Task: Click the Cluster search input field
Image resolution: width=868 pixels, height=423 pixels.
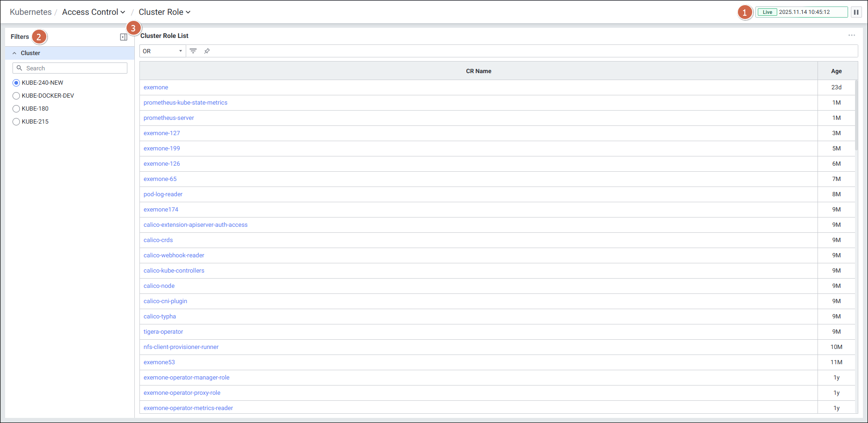Action: (74, 68)
